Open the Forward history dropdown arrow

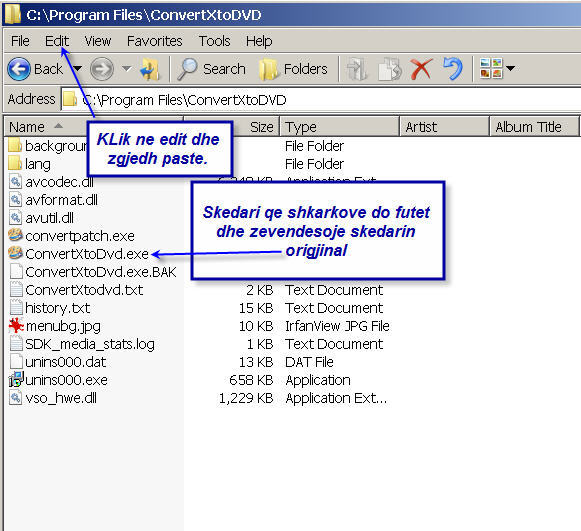tap(127, 69)
